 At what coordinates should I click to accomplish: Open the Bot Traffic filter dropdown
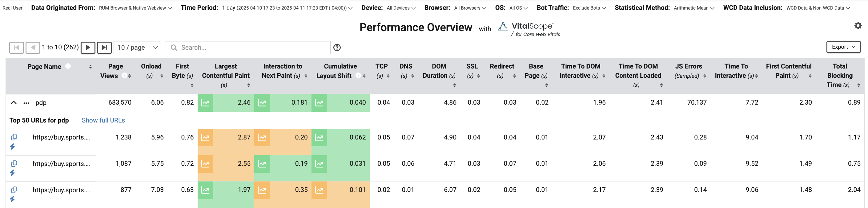589,8
